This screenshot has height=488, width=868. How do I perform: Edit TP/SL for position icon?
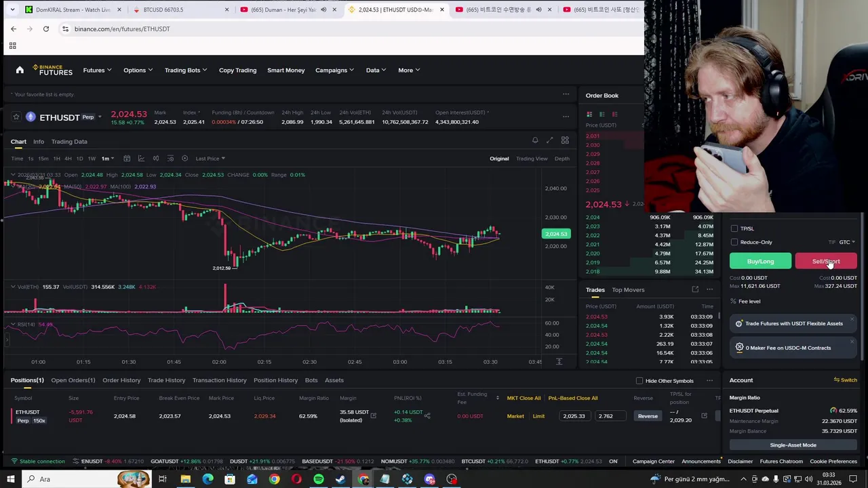704,415
